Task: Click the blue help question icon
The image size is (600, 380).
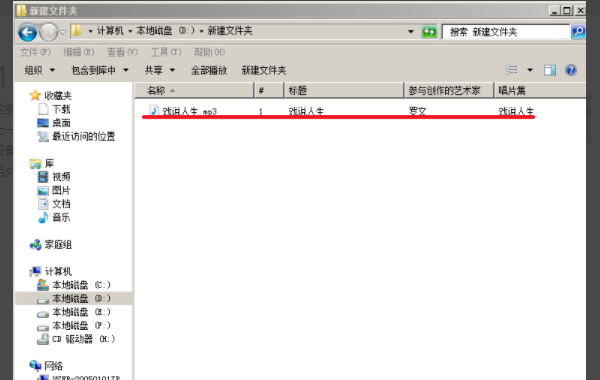Action: (571, 70)
